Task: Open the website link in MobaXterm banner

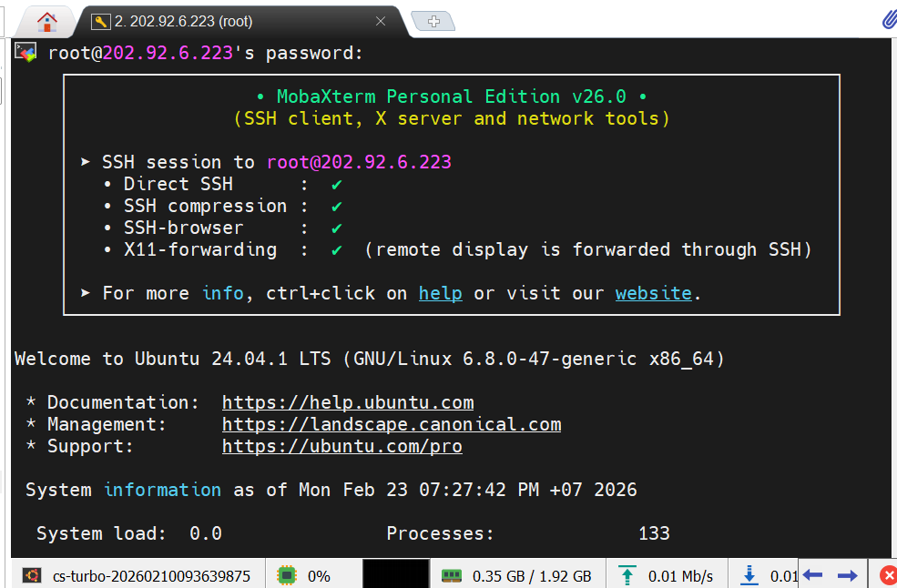Action: pyautogui.click(x=653, y=293)
